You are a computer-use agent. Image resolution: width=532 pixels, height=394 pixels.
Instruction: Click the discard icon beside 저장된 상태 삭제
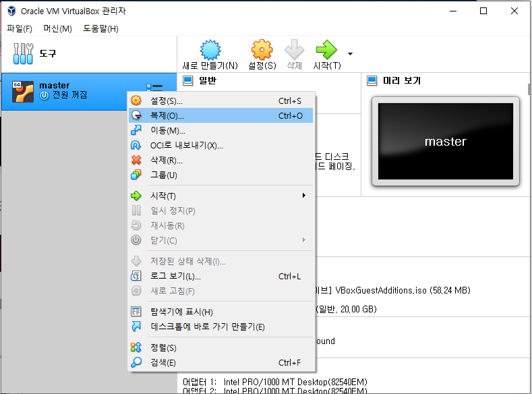(x=136, y=261)
